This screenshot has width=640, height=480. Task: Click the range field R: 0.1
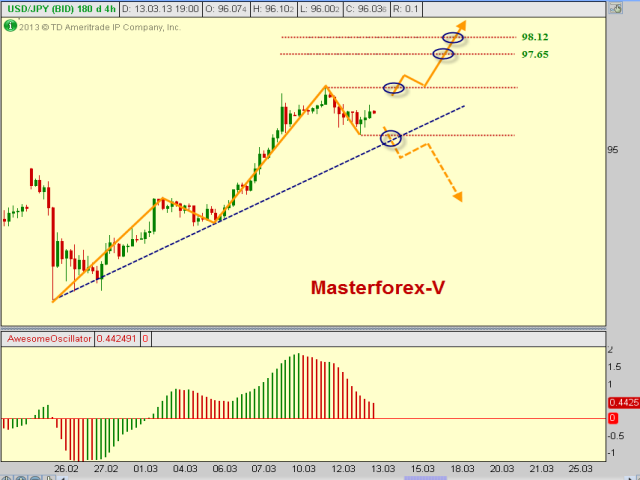tap(407, 9)
